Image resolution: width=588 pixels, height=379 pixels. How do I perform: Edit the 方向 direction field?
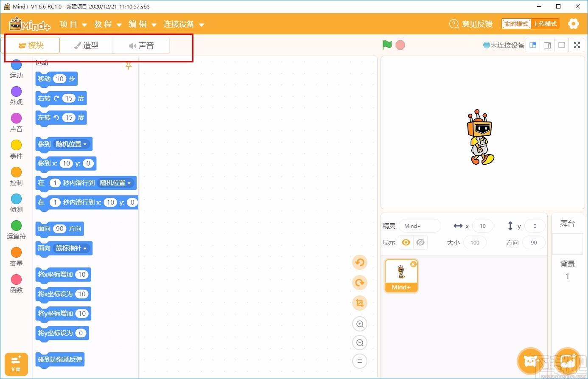[x=534, y=243]
